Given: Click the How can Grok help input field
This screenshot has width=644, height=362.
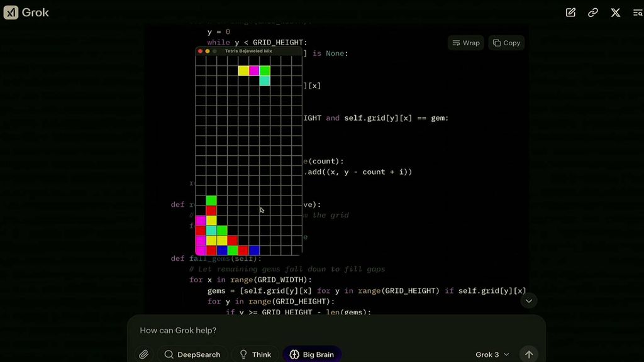Looking at the screenshot, I should (252, 330).
